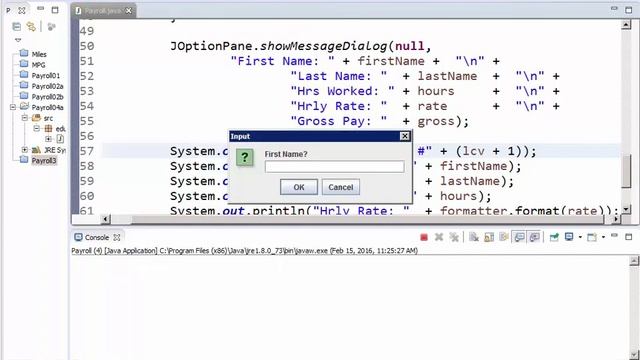Image resolution: width=640 pixels, height=360 pixels.
Task: Select the Console tab
Action: [x=97, y=238]
